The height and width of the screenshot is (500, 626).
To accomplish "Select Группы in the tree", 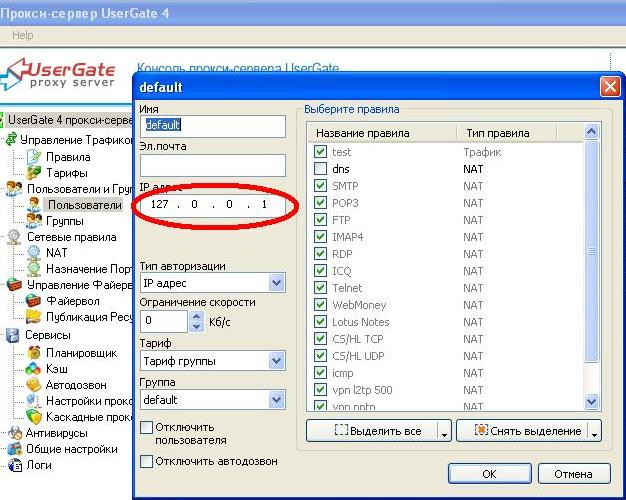I will click(x=65, y=221).
